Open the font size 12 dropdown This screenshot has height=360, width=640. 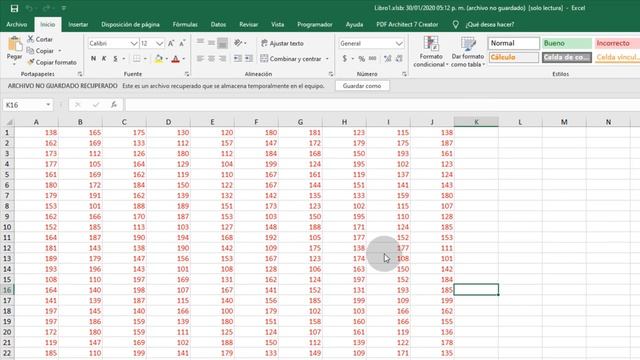coord(160,43)
